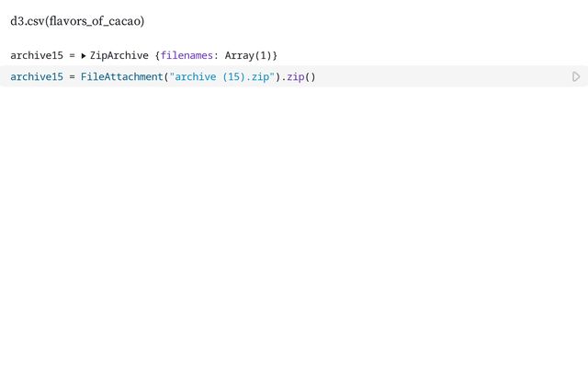Click the ZipArchive label in output
Viewport: 588px width, 368px height.
click(x=119, y=56)
